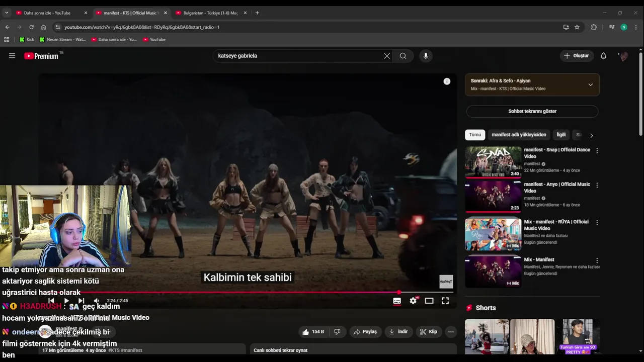Viewport: 644px width, 362px height.
Task: Expand the Sonraki playlist panel chevron
Action: tap(591, 84)
